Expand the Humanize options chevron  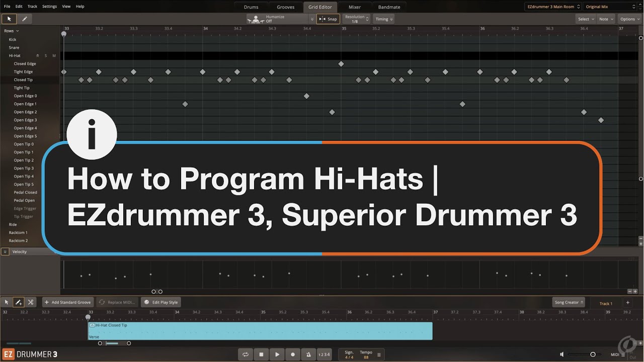(x=312, y=19)
